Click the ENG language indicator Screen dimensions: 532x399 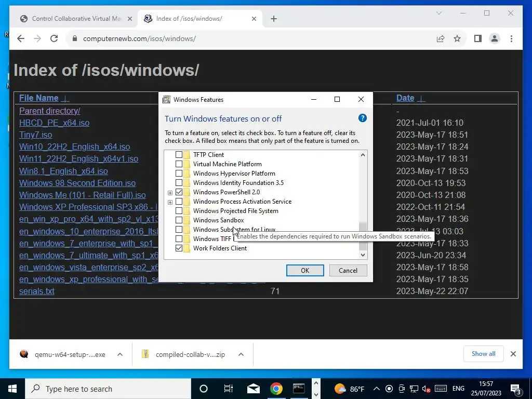458,389
